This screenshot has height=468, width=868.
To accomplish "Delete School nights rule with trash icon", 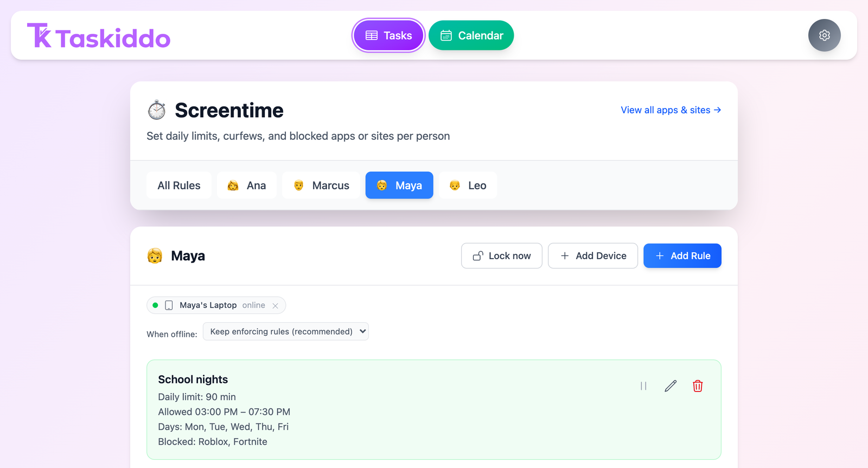I will click(x=698, y=386).
